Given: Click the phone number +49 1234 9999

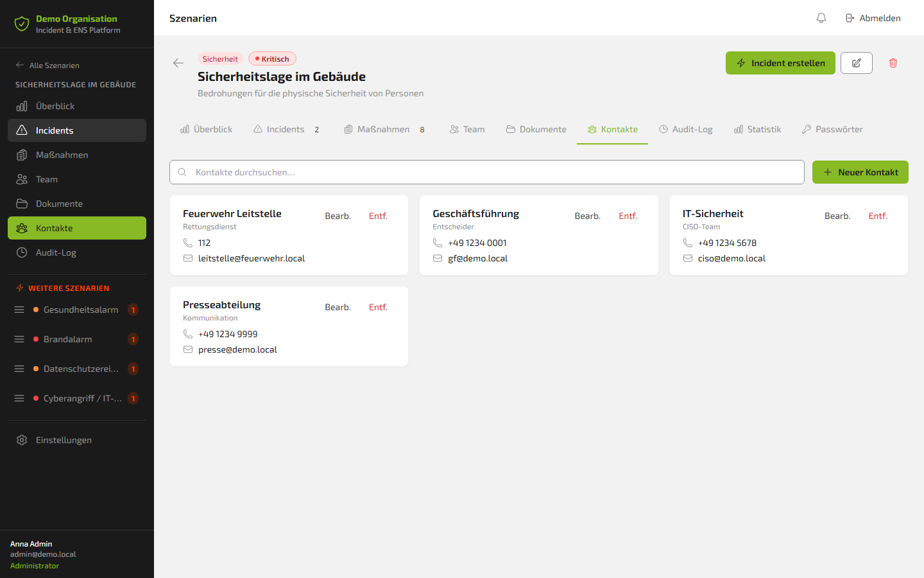Looking at the screenshot, I should [228, 334].
